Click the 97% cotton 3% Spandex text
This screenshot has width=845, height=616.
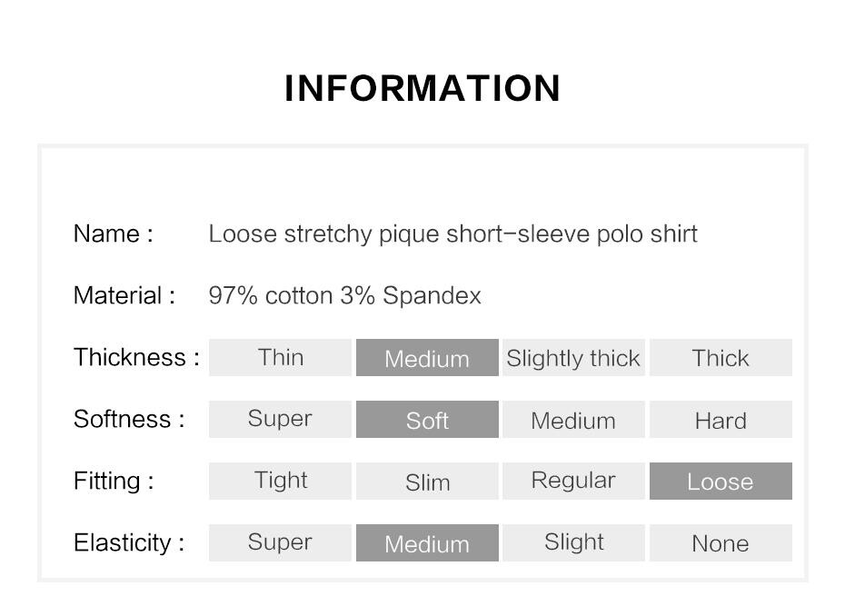click(x=345, y=295)
